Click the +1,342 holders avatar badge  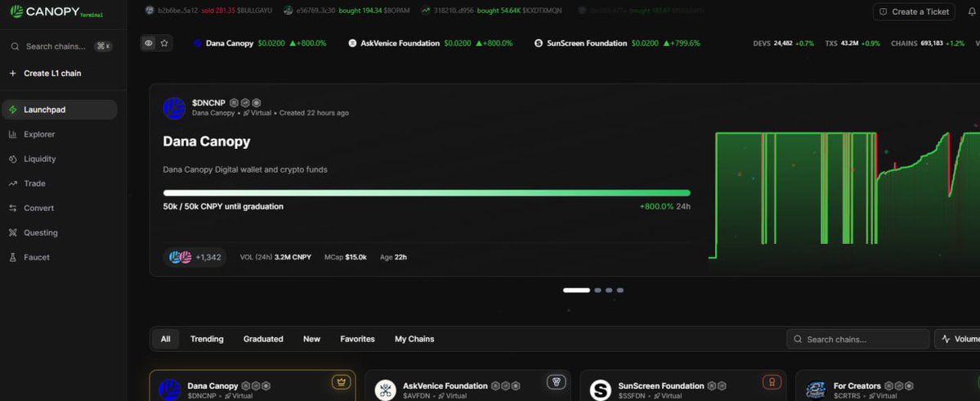pos(195,257)
